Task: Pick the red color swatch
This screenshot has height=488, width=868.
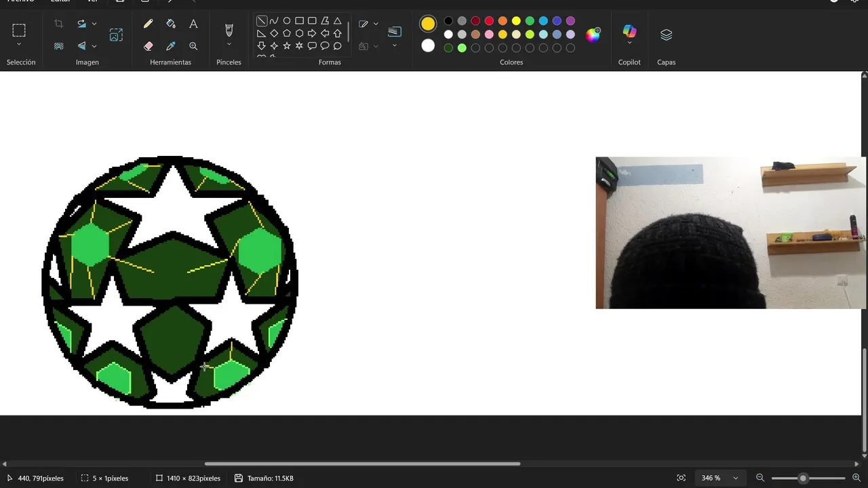Action: (489, 21)
